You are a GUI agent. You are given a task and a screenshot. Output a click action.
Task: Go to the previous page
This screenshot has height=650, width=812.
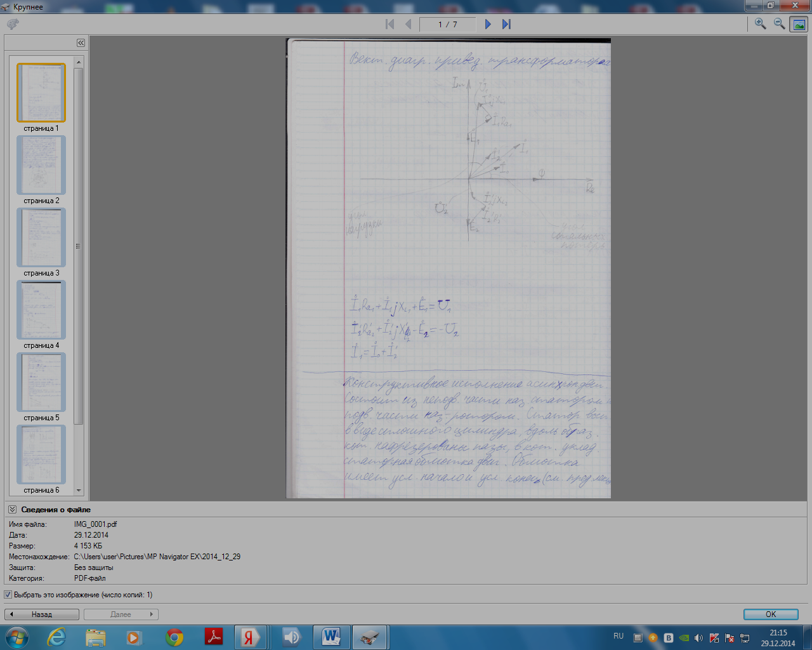point(409,24)
